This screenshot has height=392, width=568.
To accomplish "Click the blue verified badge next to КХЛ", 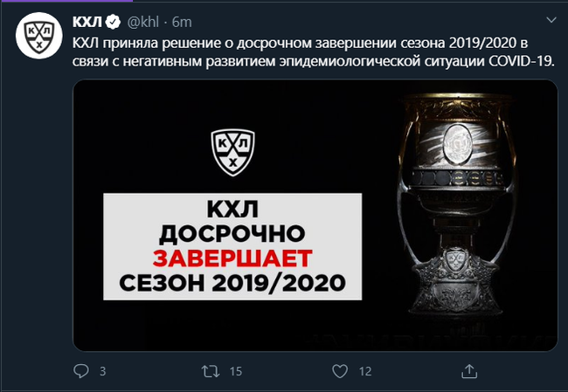I will click(x=113, y=22).
